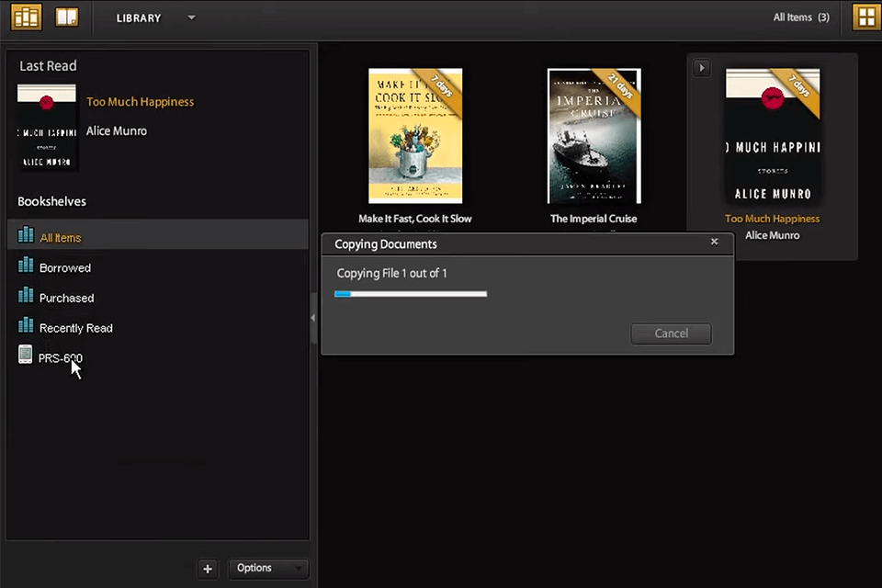Close the Copying Documents dialog
The image size is (882, 588).
pyautogui.click(x=715, y=242)
